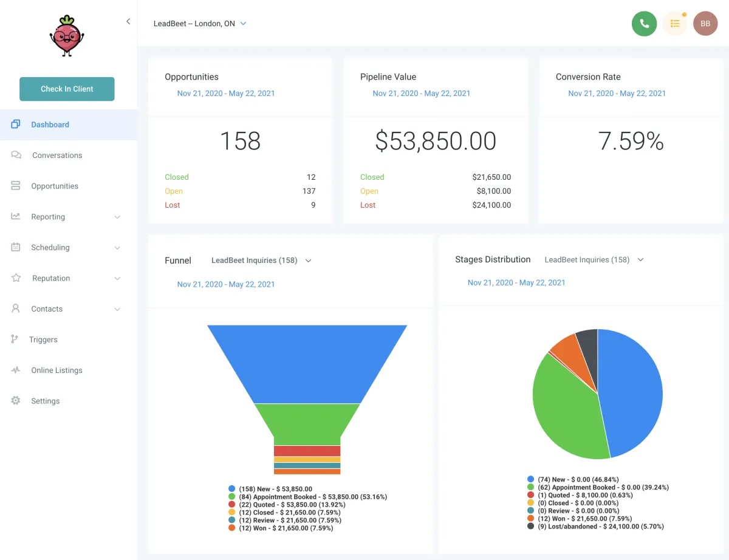Image resolution: width=729 pixels, height=560 pixels.
Task: Click the red dot of (22) Quoted funnel legend
Action: click(231, 505)
